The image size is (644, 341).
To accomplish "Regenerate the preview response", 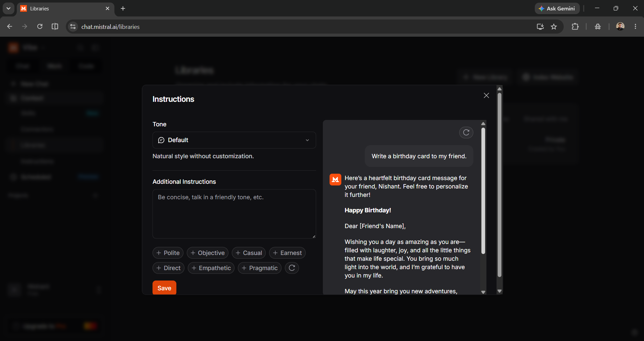I will pos(466,132).
